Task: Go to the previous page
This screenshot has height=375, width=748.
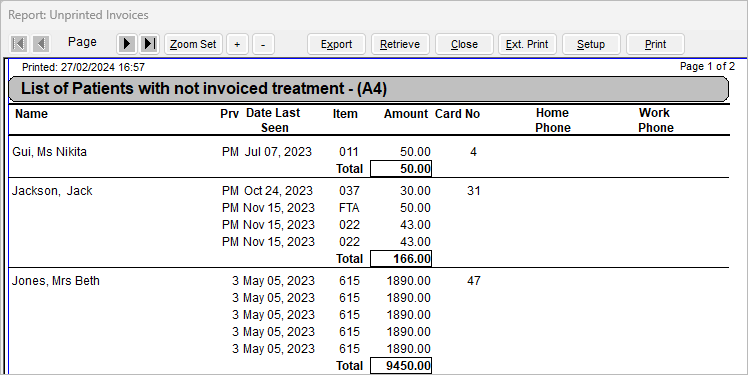Action: [41, 44]
